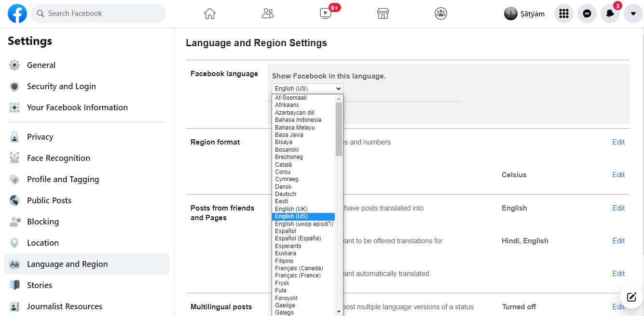644x316 pixels.
Task: Click the General settings gear icon
Action: click(14, 65)
